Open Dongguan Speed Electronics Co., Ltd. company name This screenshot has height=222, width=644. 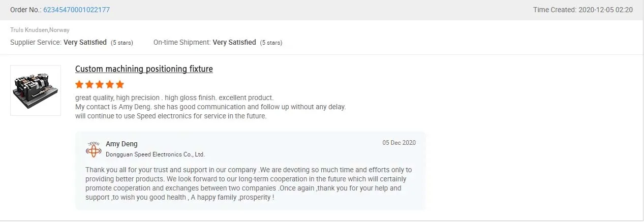(155, 154)
